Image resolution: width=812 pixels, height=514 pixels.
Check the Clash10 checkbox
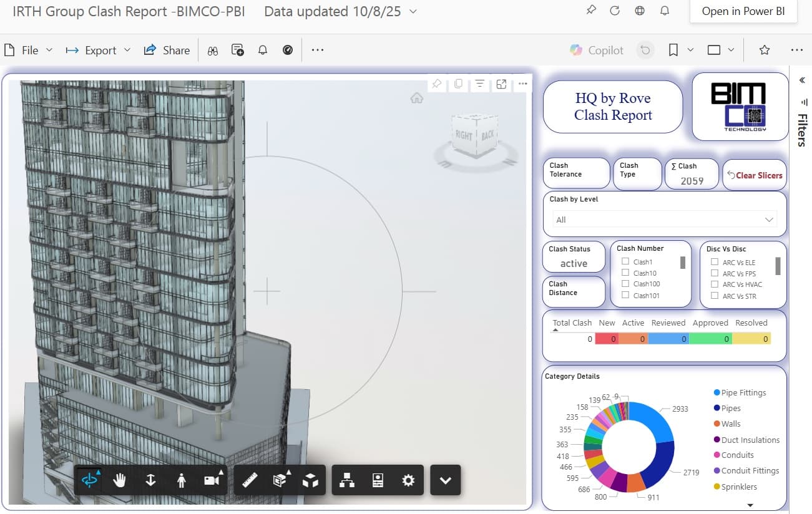coord(625,273)
